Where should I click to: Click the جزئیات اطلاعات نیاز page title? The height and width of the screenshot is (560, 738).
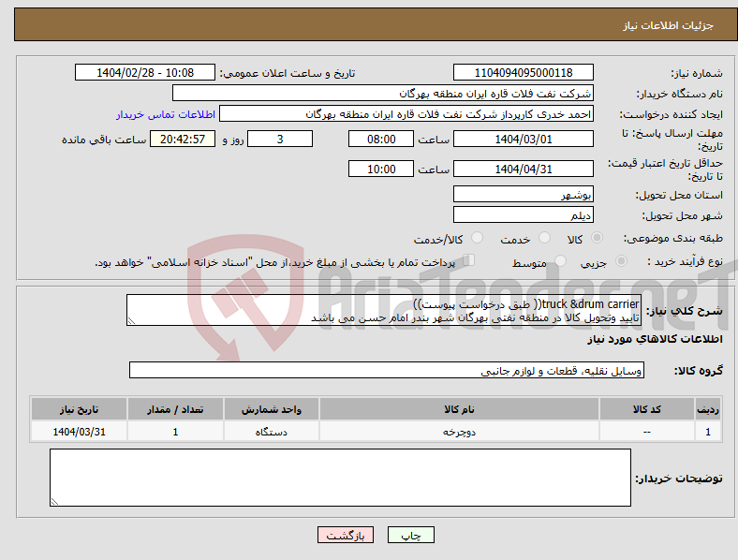click(668, 25)
